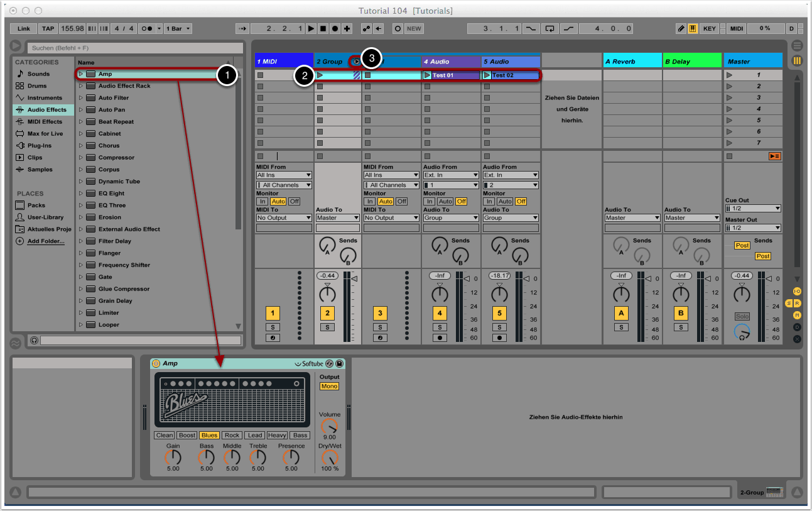
Task: Click the Play button in transport bar
Action: tap(311, 28)
